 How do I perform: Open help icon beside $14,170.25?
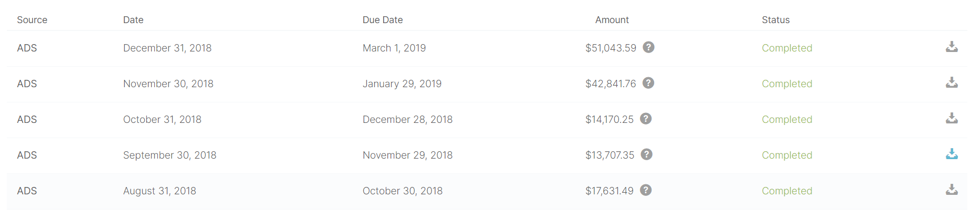coord(646,119)
